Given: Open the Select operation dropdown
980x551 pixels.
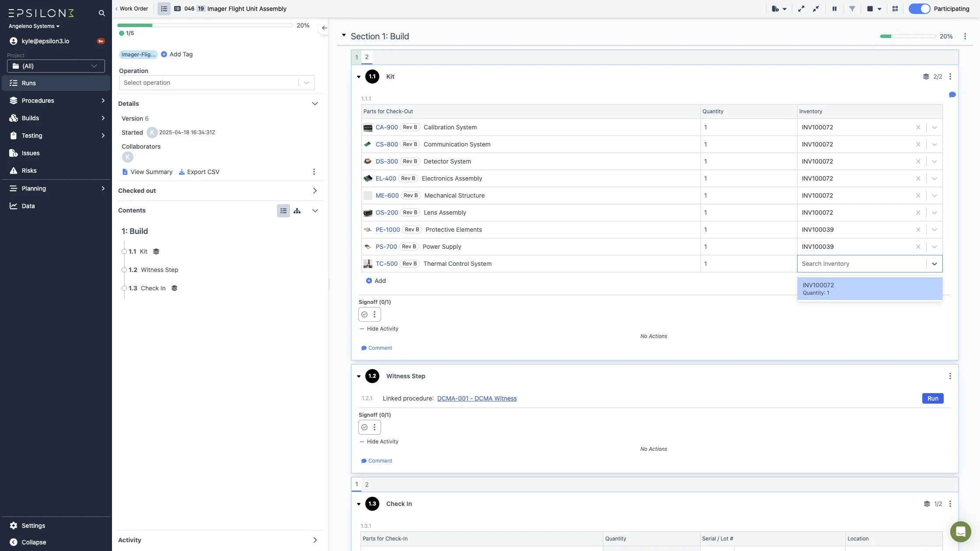Looking at the screenshot, I should coord(217,83).
